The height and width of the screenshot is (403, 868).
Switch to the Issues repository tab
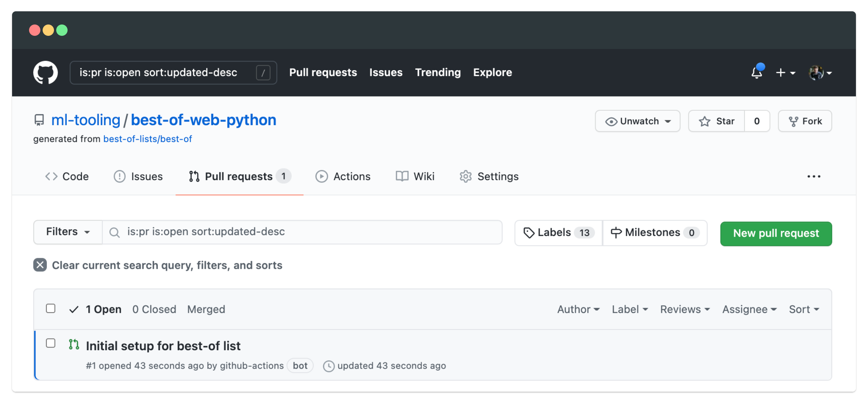click(x=138, y=176)
